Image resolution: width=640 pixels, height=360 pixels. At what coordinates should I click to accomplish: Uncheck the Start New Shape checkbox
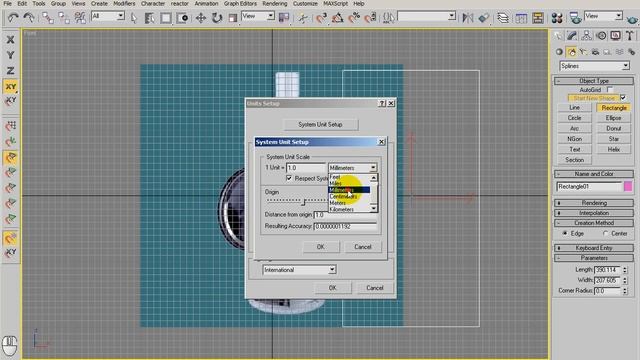click(x=623, y=98)
